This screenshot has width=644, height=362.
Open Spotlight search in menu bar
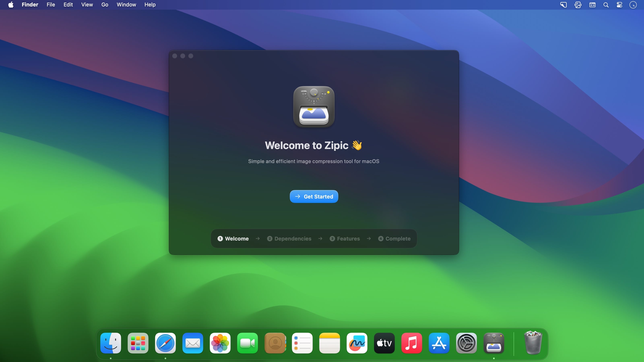606,5
